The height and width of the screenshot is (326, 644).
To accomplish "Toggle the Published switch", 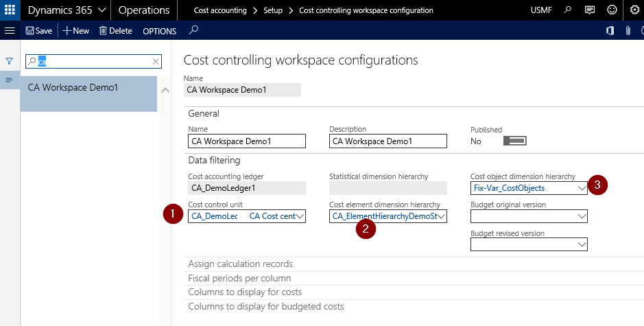I will click(x=514, y=141).
